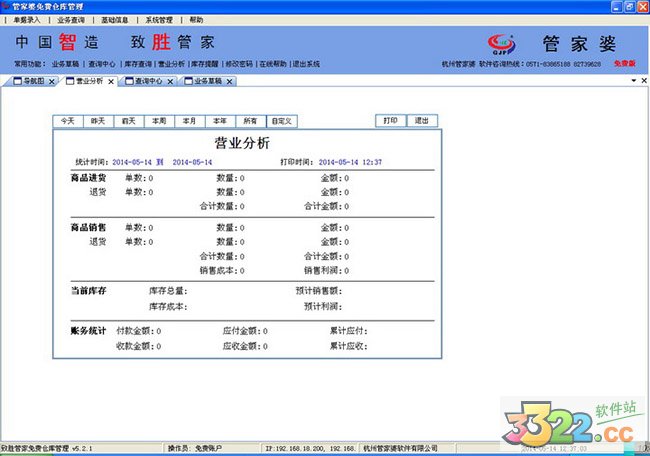Click the 应收金额: 0 entry
The width and height of the screenshot is (650, 456).
tap(245, 346)
